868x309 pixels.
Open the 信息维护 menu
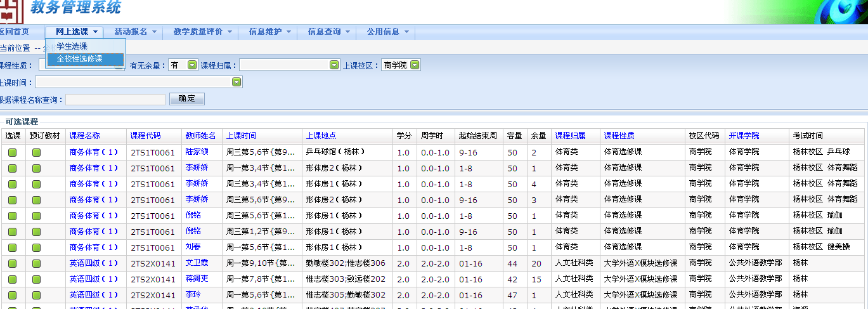click(x=270, y=32)
